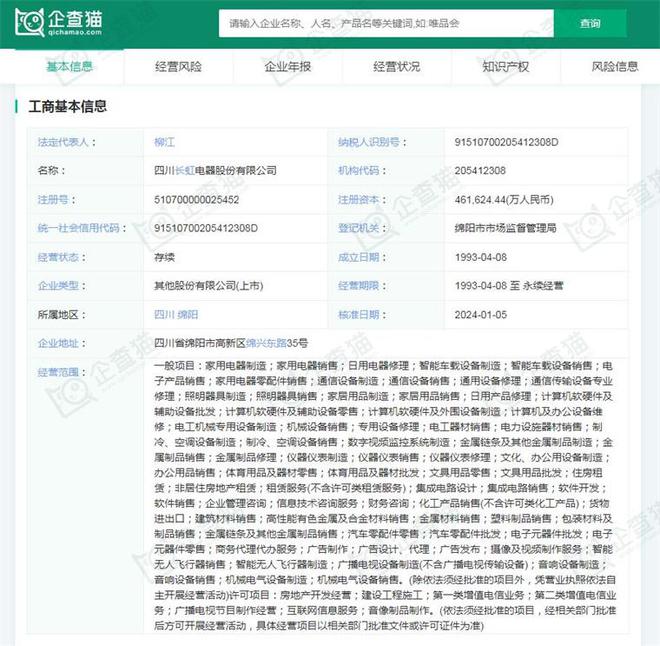Click the business scope description paragraph
Viewport: 660px width, 646px height.
point(385,495)
